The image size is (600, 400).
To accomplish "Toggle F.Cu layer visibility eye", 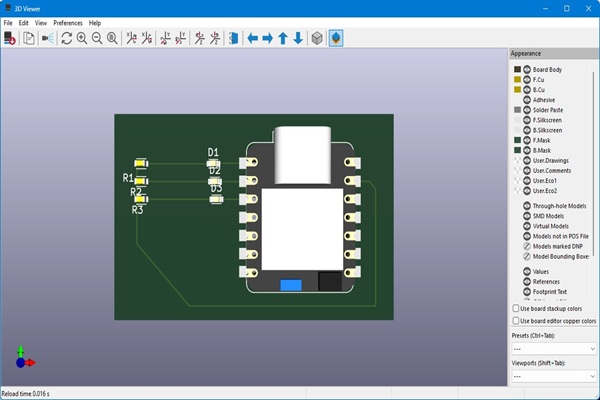I will click(527, 80).
